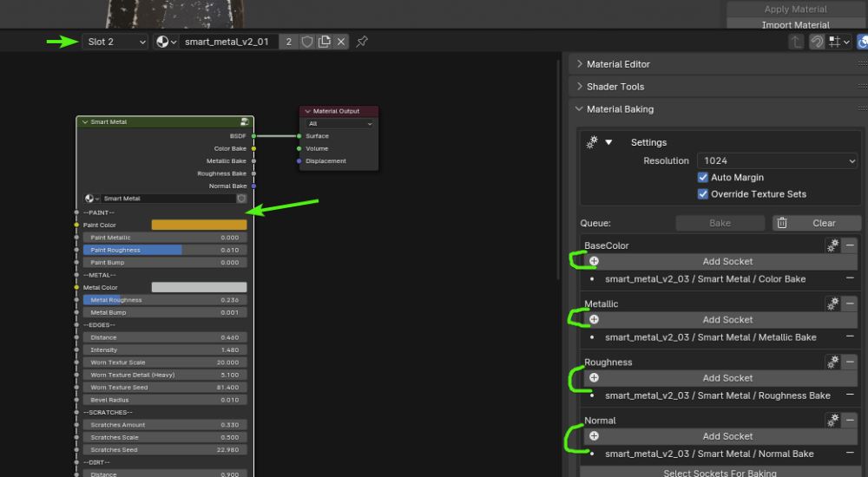Unlink material with the X icon

(341, 42)
